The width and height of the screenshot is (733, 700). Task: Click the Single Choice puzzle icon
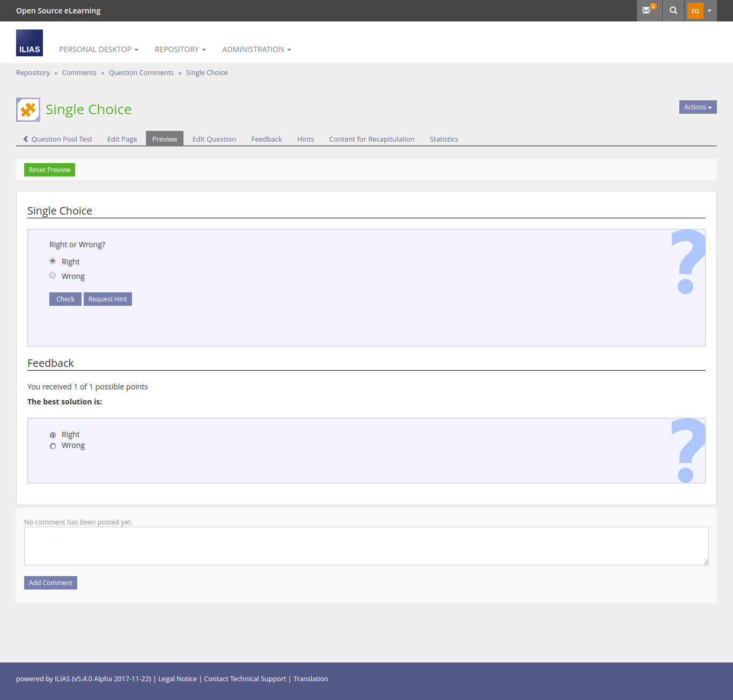point(28,109)
